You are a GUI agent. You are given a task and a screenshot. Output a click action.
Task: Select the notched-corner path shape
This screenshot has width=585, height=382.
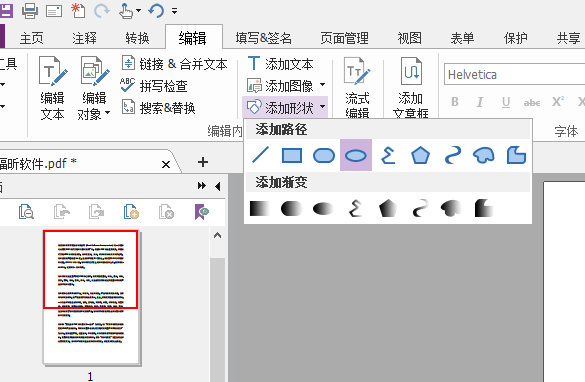click(x=516, y=155)
